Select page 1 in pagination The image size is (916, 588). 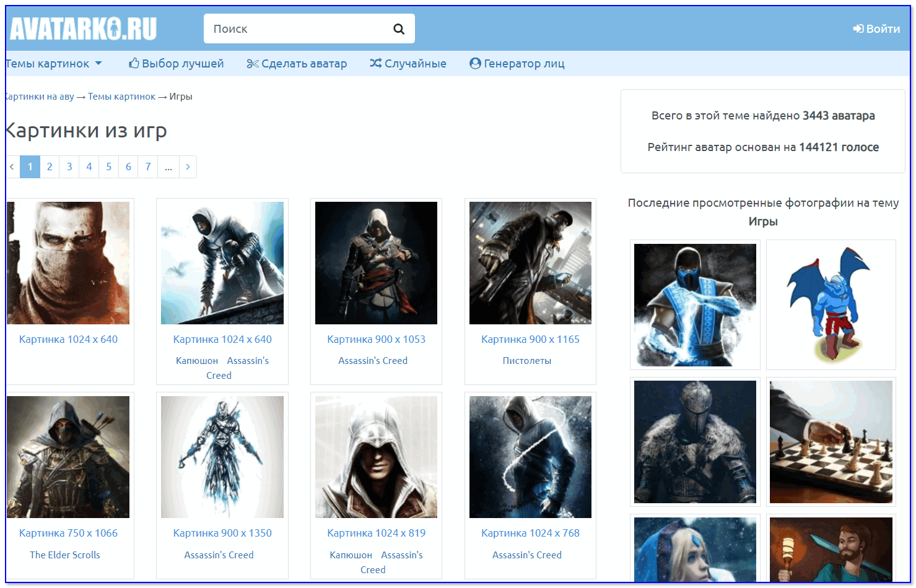click(x=30, y=166)
